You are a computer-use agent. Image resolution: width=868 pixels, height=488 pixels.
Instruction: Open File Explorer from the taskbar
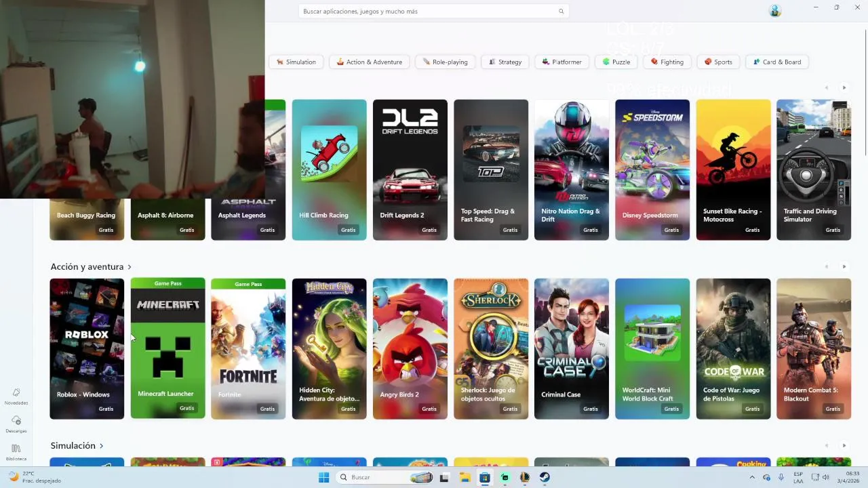click(x=465, y=477)
